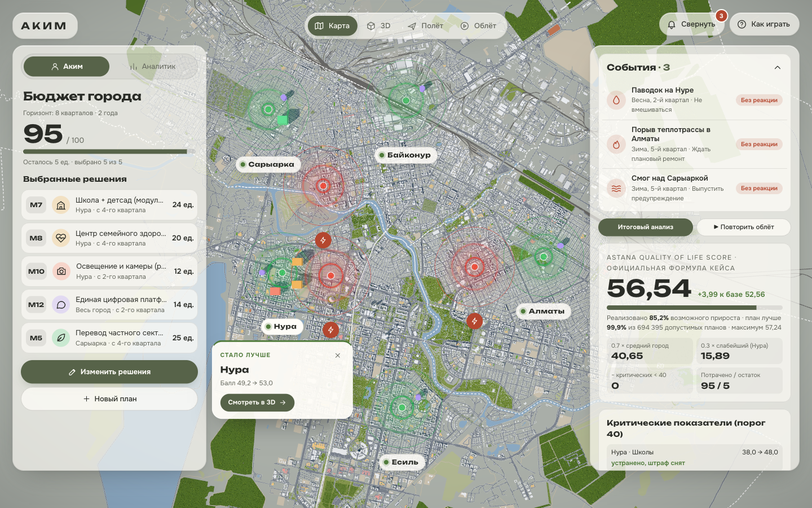Click the smog waves icon for Смог над Сарыаркой
Image resolution: width=812 pixels, height=508 pixels.
coord(616,189)
